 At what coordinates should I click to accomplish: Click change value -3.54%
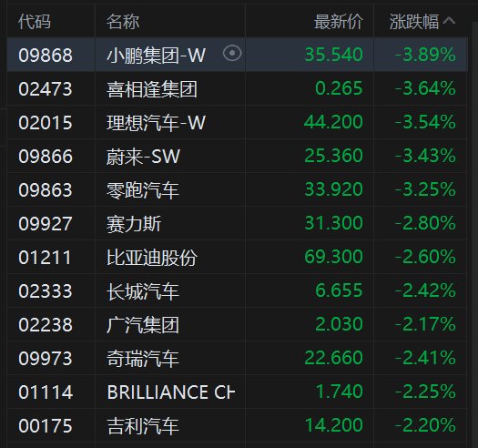(425, 122)
